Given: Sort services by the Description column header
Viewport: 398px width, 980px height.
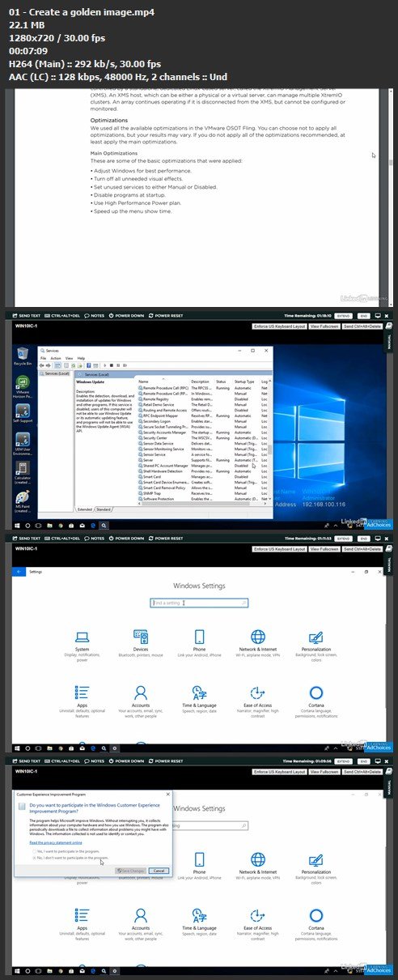Looking at the screenshot, I should click(x=201, y=381).
